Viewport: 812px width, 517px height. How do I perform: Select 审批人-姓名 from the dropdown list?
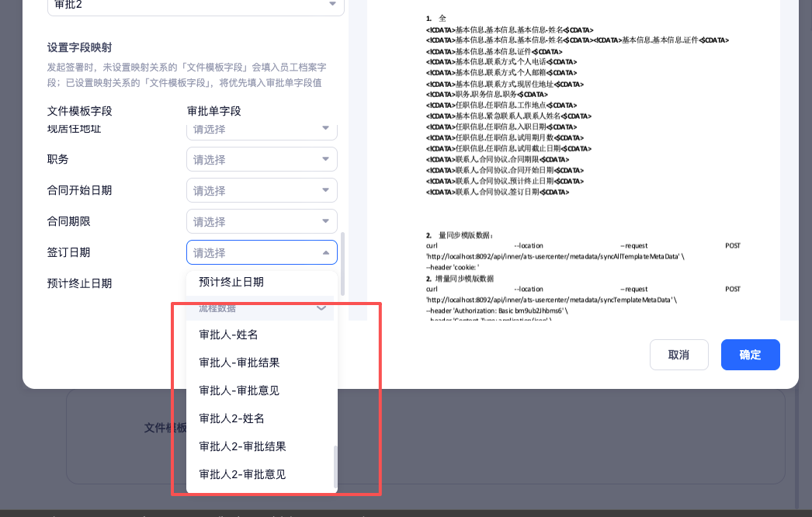[228, 335]
